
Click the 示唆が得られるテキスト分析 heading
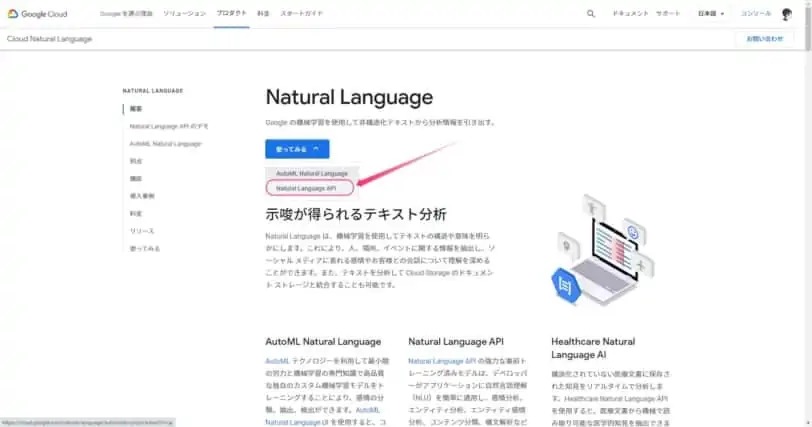coord(356,214)
